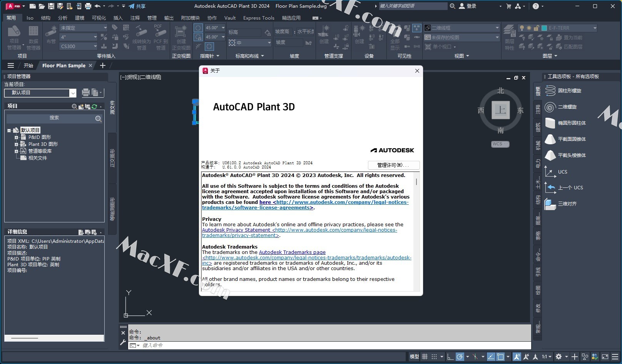Click the 登录 sign in button
This screenshot has width=622, height=364.
point(468,6)
